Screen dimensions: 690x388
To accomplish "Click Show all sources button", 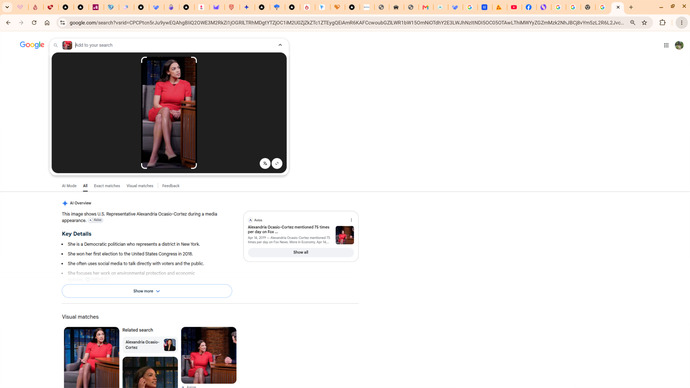I will [301, 253].
